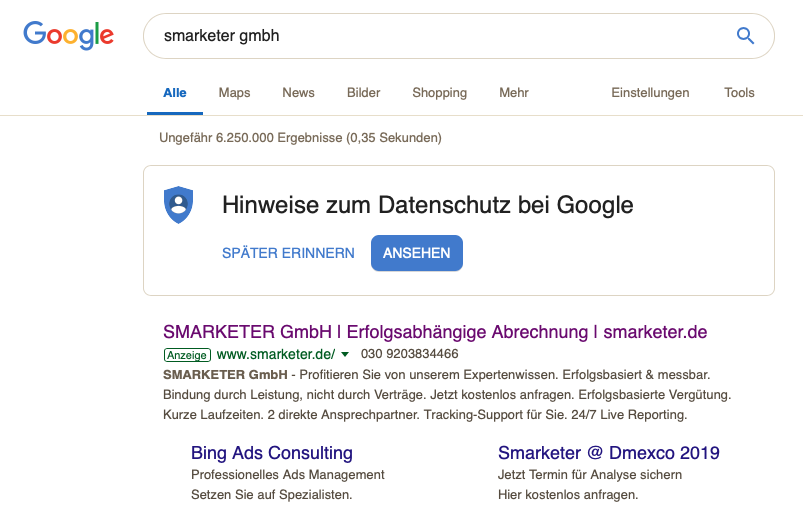Click the green Anzeige ad badge
Viewport: 803px width, 522px height.
coord(187,355)
